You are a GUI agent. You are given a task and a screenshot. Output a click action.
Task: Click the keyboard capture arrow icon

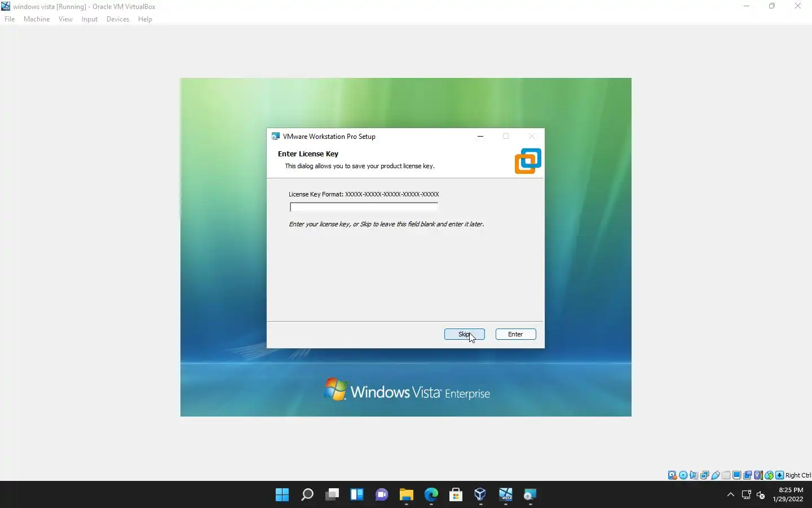point(779,475)
